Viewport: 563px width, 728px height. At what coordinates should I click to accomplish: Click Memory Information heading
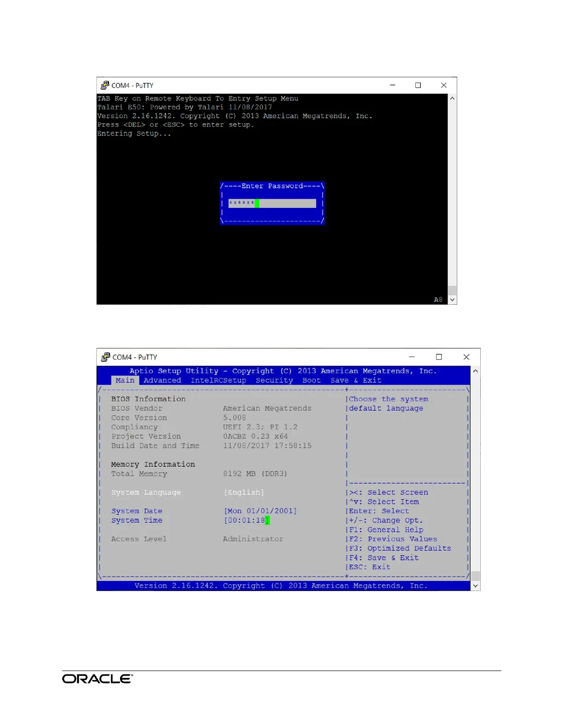coord(153,464)
